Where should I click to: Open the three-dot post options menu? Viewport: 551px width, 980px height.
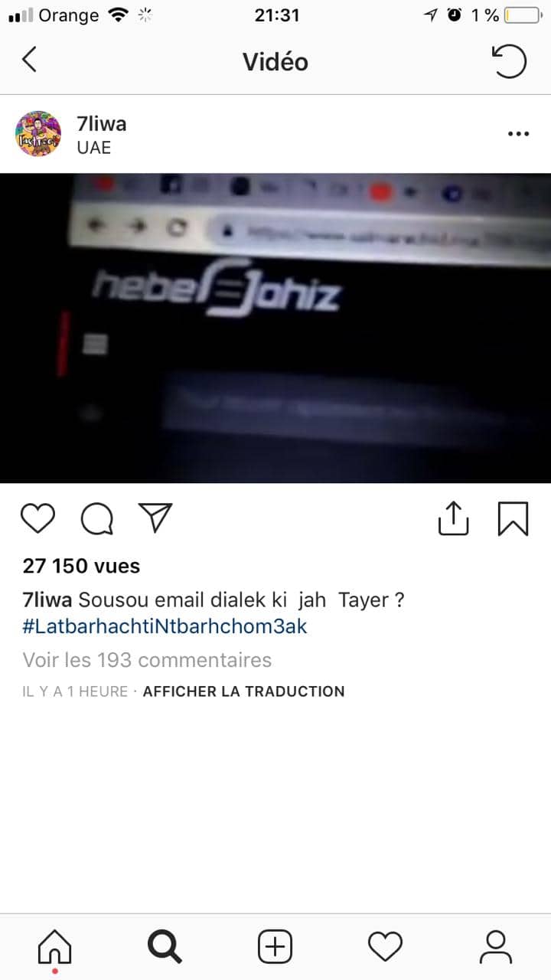[518, 134]
